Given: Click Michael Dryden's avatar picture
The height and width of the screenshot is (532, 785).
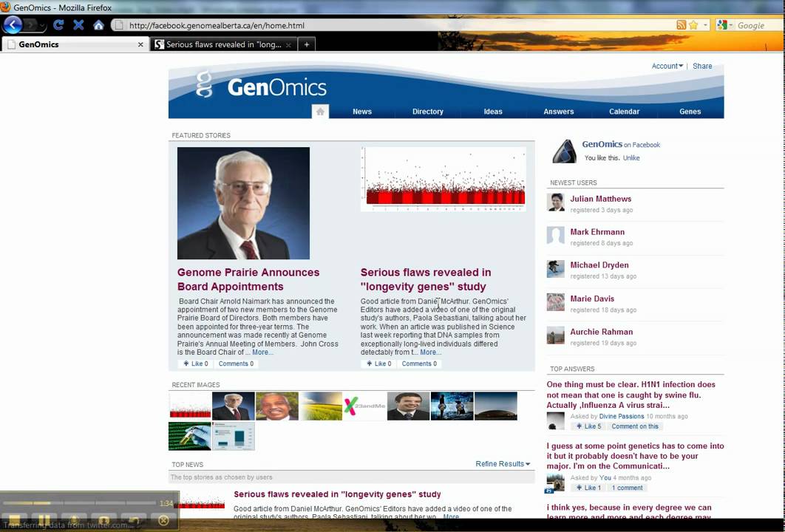Looking at the screenshot, I should (555, 269).
